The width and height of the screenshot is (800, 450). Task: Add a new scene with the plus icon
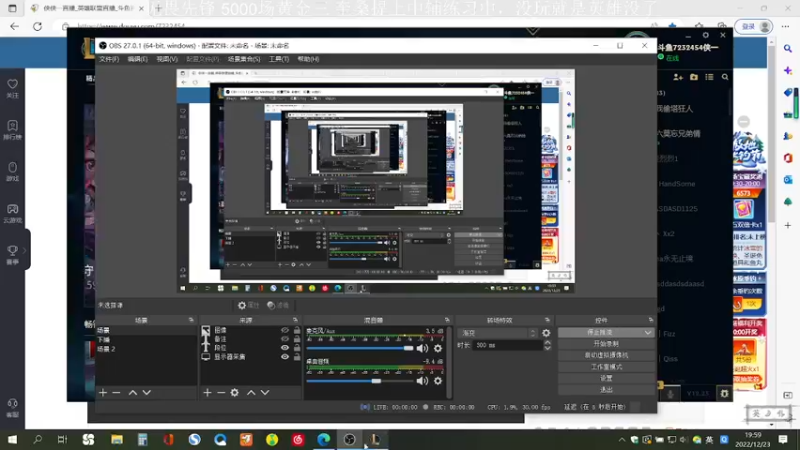(103, 392)
